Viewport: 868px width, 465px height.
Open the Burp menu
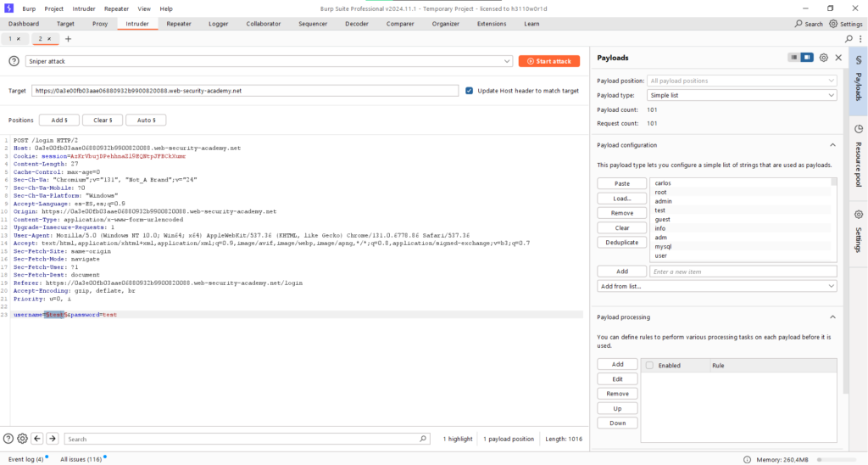pos(29,8)
